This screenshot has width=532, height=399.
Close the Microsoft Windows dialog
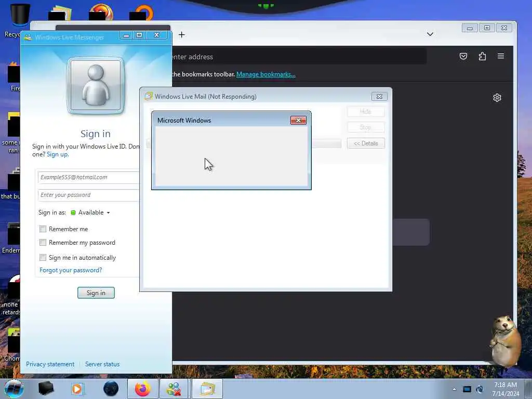[x=298, y=120]
